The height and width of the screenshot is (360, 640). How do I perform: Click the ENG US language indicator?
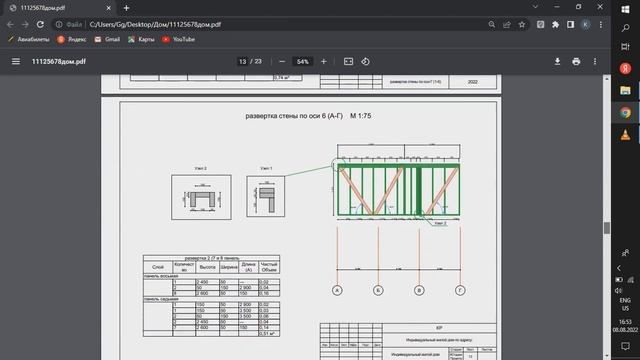tap(625, 304)
